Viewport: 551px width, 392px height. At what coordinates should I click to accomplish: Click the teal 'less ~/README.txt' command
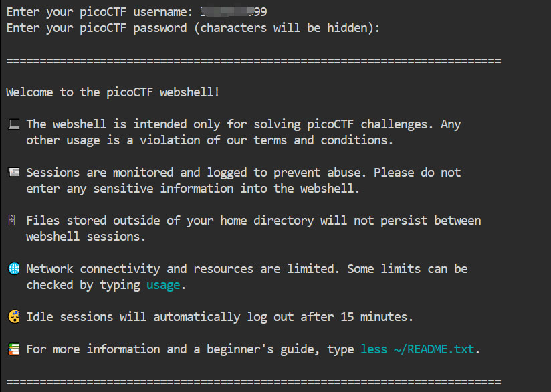click(x=419, y=349)
